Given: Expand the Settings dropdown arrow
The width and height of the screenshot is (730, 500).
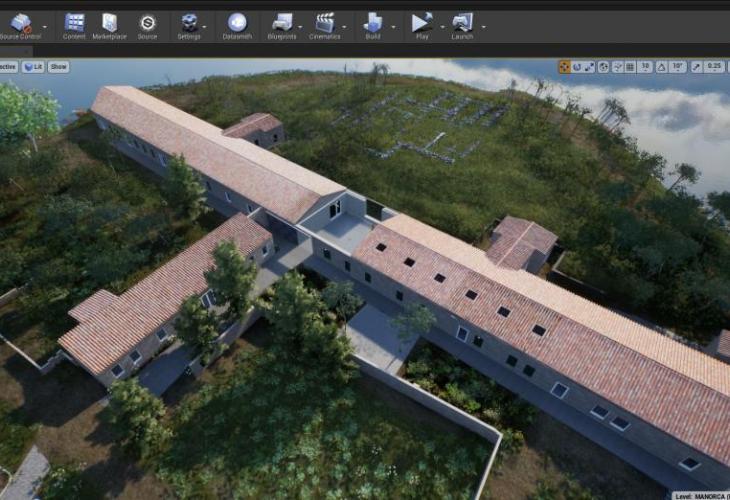Looking at the screenshot, I should coord(205,26).
